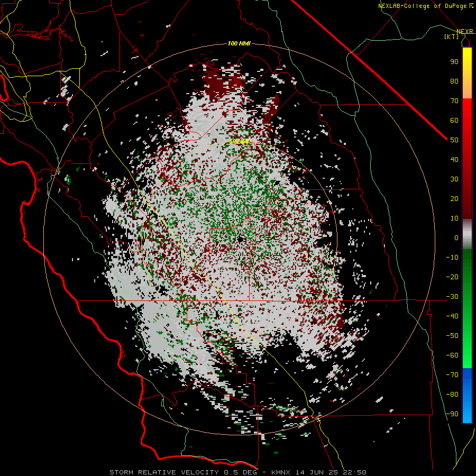Click the -50 value on velocity scale
The height and width of the screenshot is (476, 476).
point(452,336)
